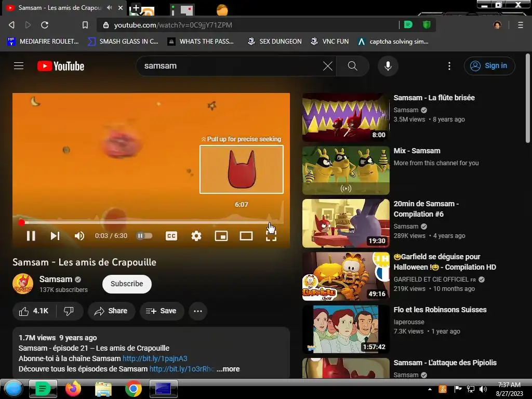532x399 pixels.
Task: Open a new tab with plus
Action: coord(136,8)
